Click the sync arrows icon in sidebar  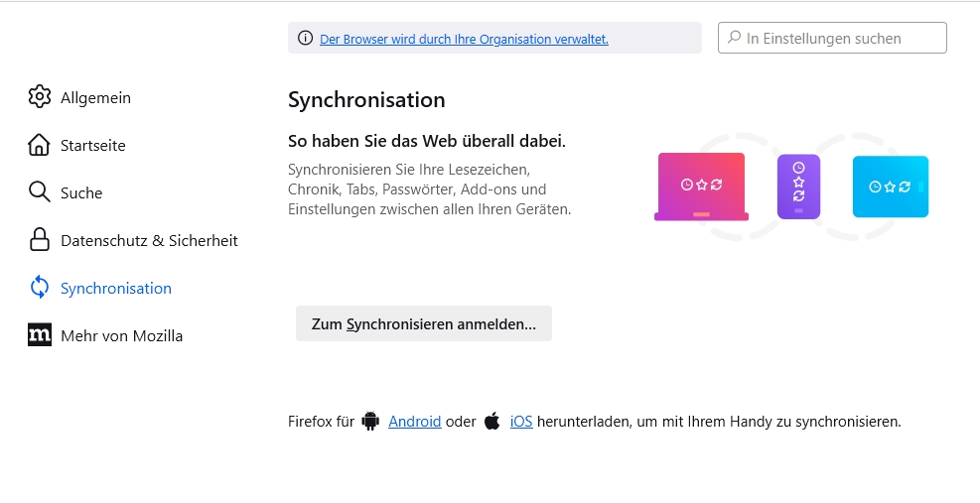click(39, 288)
